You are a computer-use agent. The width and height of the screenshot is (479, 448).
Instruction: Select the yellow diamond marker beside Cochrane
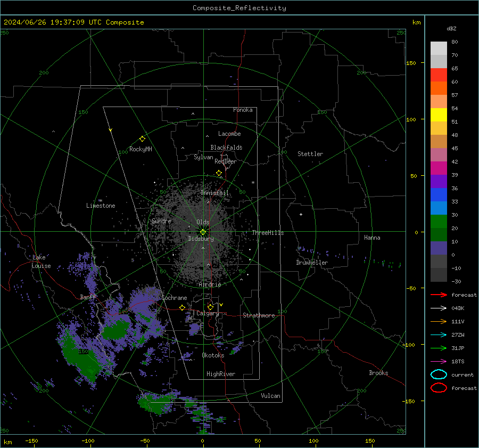coord(182,308)
